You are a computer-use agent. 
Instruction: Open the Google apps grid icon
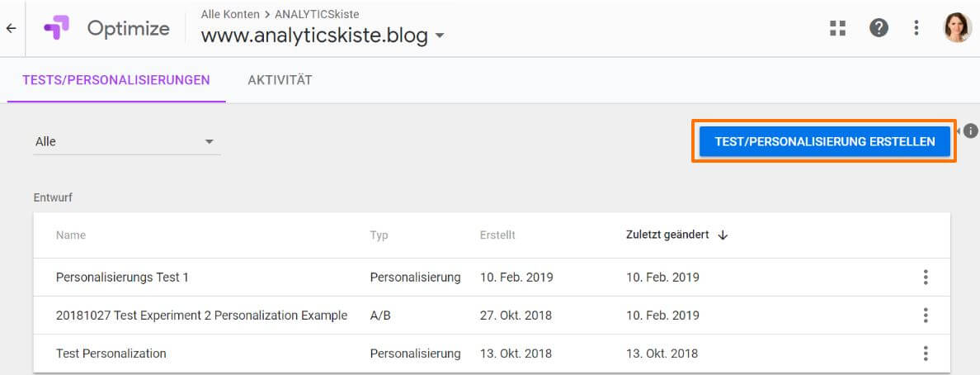[838, 28]
